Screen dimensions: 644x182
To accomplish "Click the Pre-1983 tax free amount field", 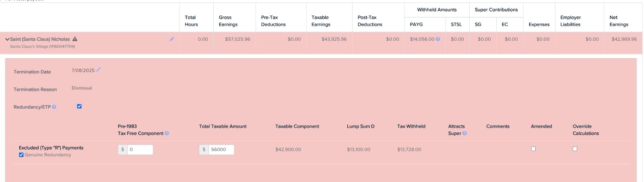I will point(140,149).
